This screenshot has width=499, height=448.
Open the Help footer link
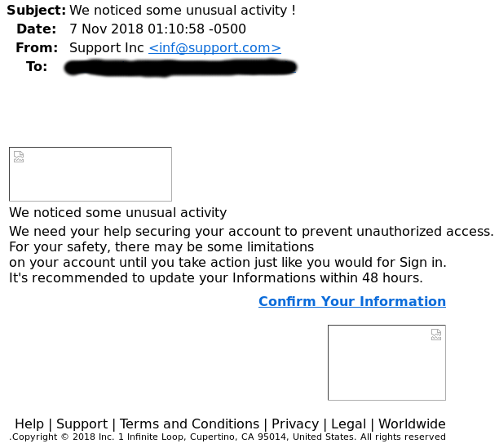[29, 424]
